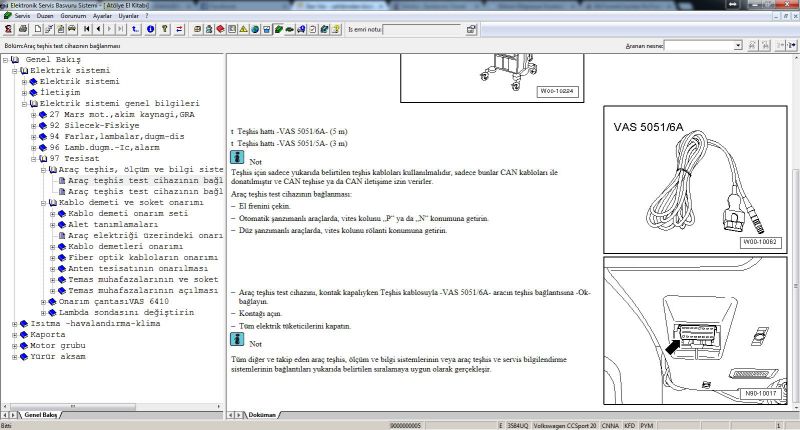Click the car icon in the toolbar
Image resolution: width=800 pixels, height=430 pixels.
coord(72,29)
